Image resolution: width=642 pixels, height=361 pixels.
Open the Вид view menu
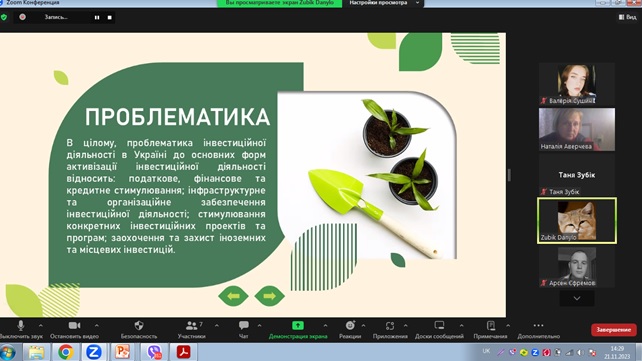[628, 17]
